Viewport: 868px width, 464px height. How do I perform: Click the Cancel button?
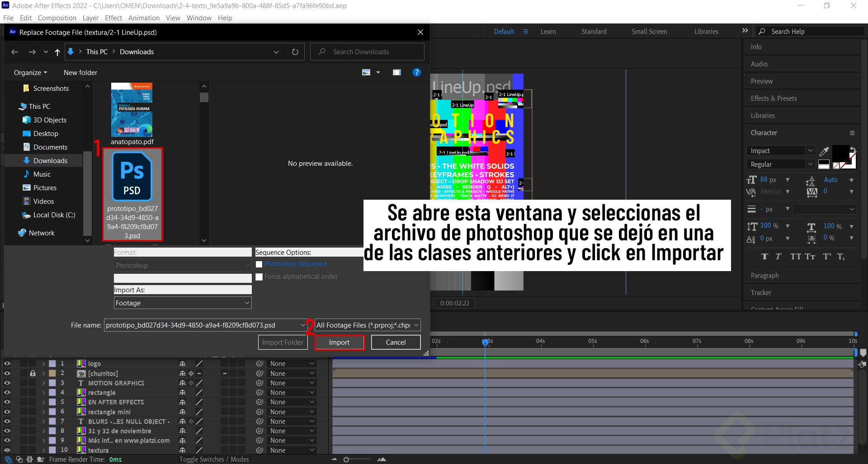(x=395, y=342)
